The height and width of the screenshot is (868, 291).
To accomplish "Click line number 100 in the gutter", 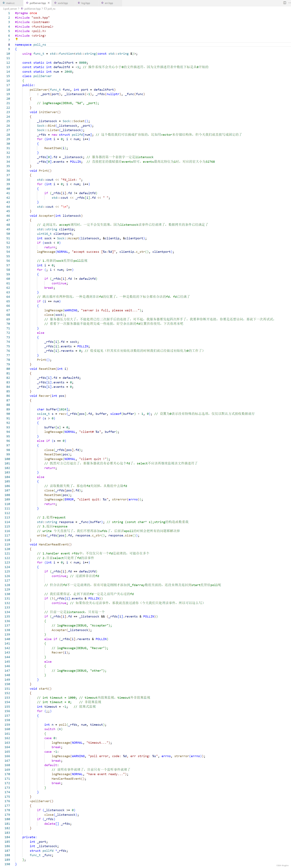I will coord(7,459).
